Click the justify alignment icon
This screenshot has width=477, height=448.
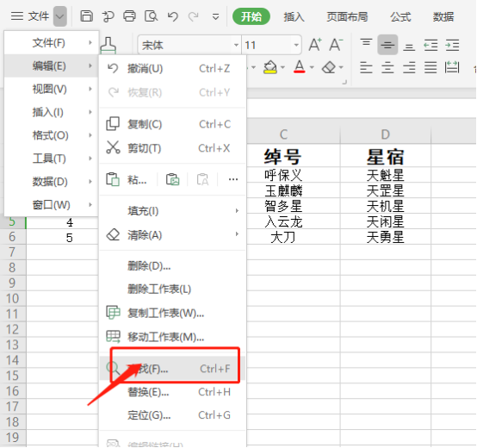point(431,67)
